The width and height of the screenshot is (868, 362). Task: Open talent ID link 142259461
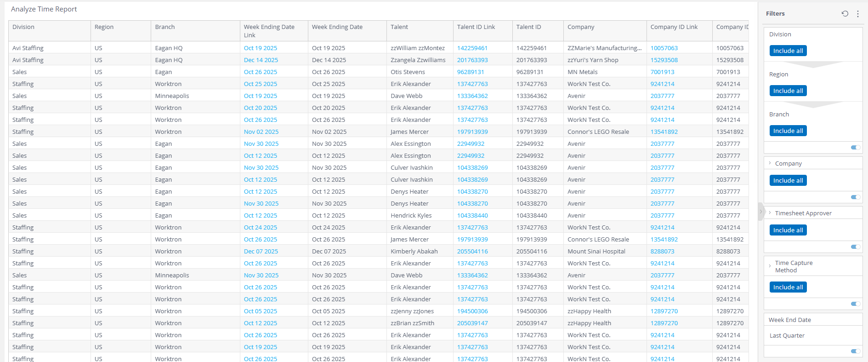(472, 48)
